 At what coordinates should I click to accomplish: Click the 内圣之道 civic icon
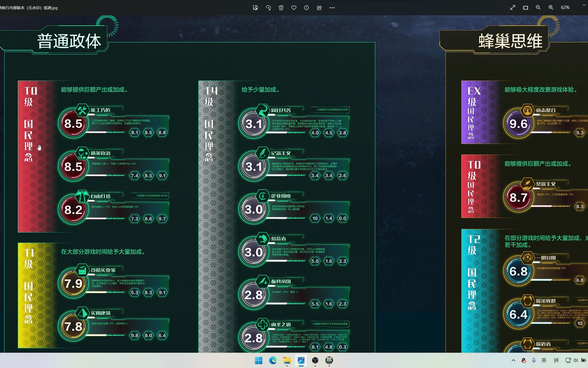[x=263, y=325]
